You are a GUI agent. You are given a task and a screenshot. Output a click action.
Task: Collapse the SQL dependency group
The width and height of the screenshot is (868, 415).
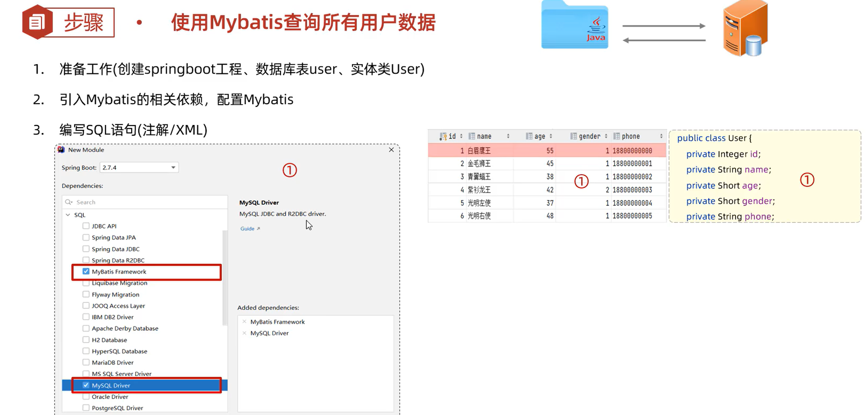(68, 215)
